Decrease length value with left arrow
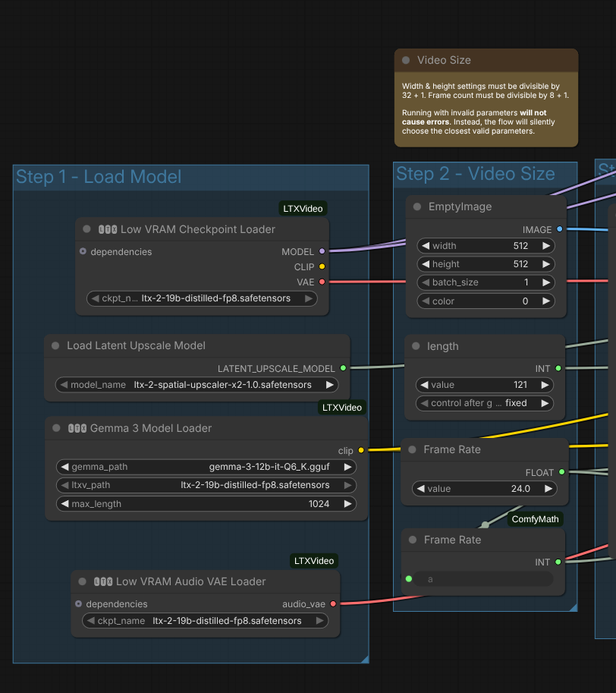 pos(424,385)
